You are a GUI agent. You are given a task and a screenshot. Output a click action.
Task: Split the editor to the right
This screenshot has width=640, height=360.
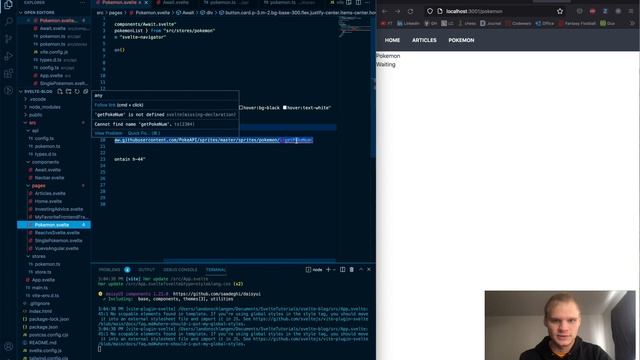[358, 3]
